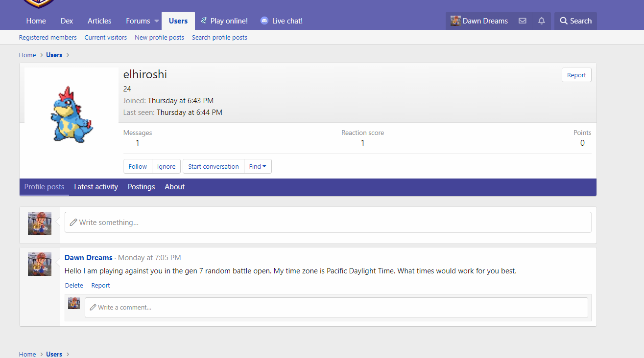The width and height of the screenshot is (644, 358).
Task: Click your avatar beside Write something box
Action: pos(40,224)
